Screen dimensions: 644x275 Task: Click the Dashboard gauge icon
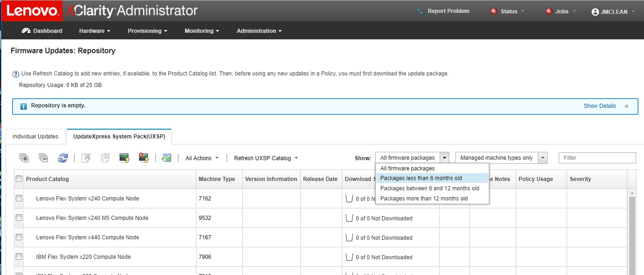click(26, 31)
